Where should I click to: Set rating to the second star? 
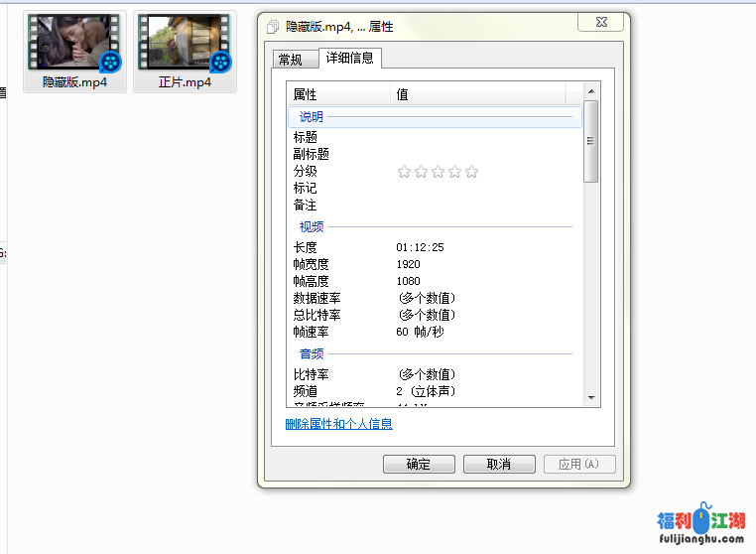(x=421, y=172)
